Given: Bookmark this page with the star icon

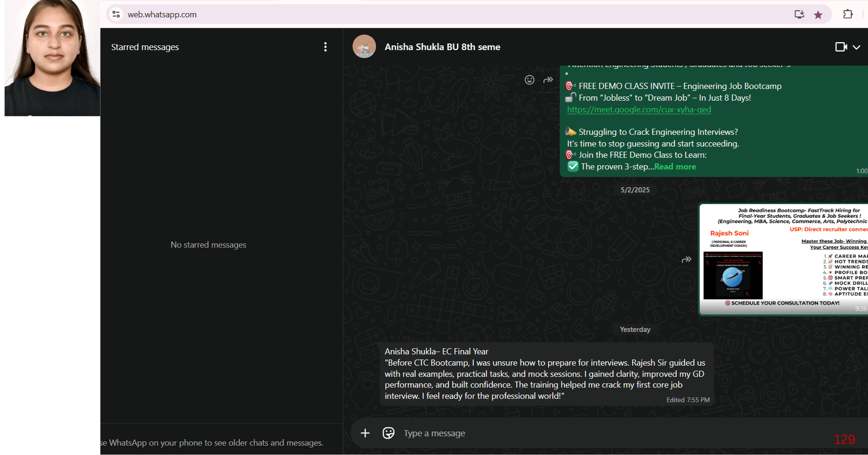Looking at the screenshot, I should 818,15.
